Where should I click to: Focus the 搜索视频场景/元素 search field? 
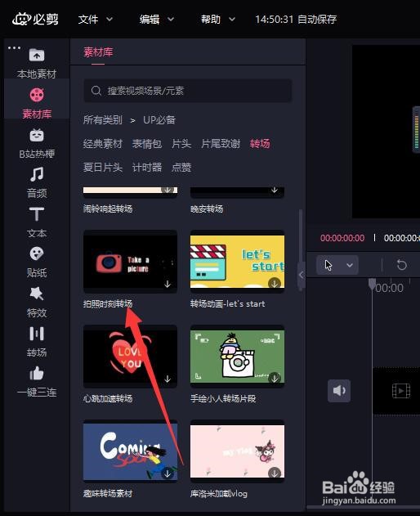pyautogui.click(x=188, y=91)
